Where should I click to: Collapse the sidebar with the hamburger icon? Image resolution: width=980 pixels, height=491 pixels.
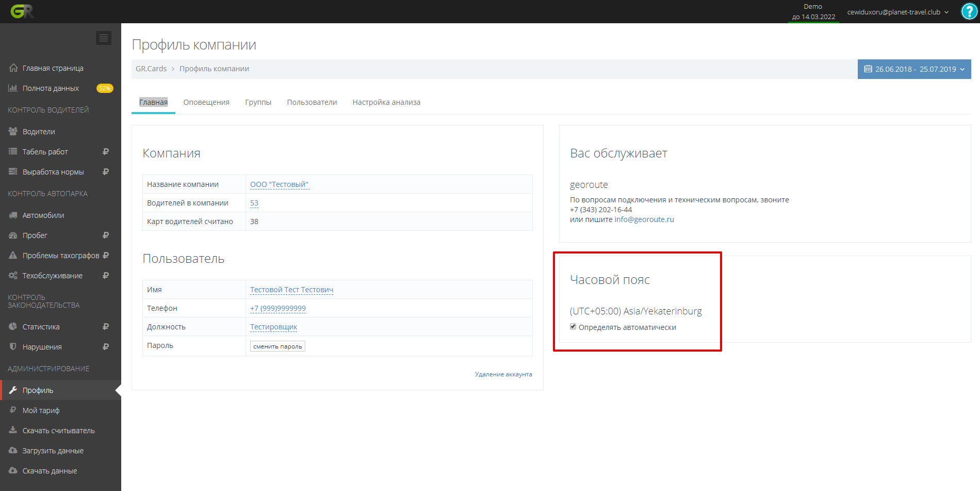[x=104, y=38]
